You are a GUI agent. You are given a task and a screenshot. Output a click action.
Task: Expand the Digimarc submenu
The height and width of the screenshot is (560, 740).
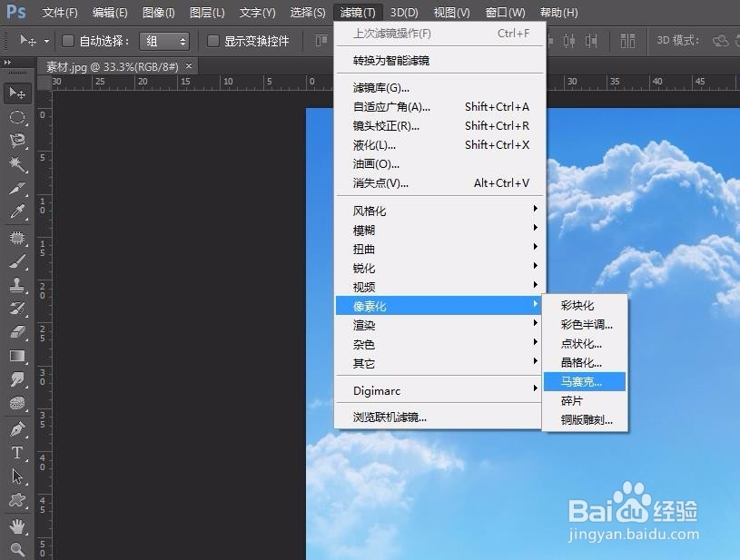[x=439, y=390]
